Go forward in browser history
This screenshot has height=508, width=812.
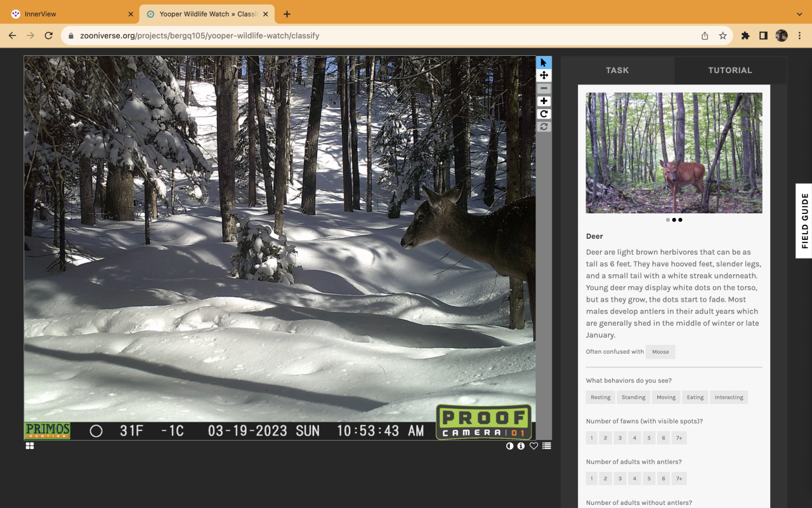click(30, 36)
